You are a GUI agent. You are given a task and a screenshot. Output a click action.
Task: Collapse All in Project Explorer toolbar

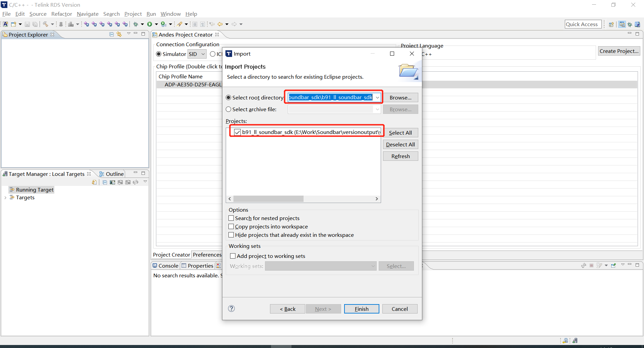[111, 34]
